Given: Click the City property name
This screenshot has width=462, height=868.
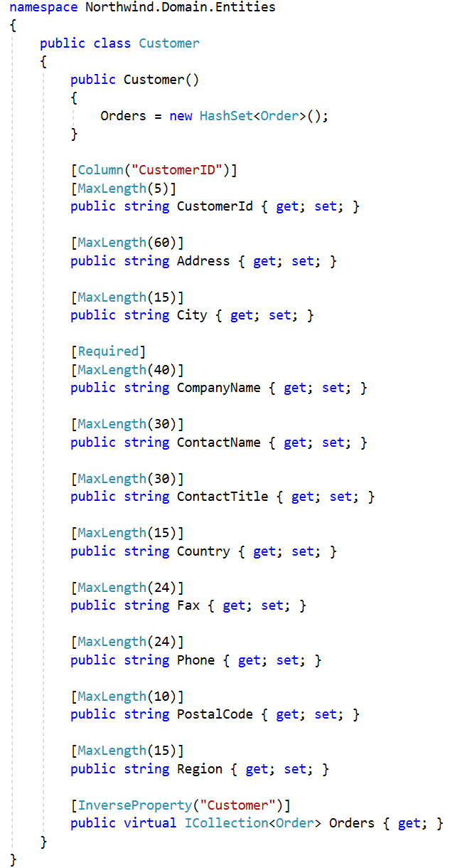Looking at the screenshot, I should (x=192, y=315).
